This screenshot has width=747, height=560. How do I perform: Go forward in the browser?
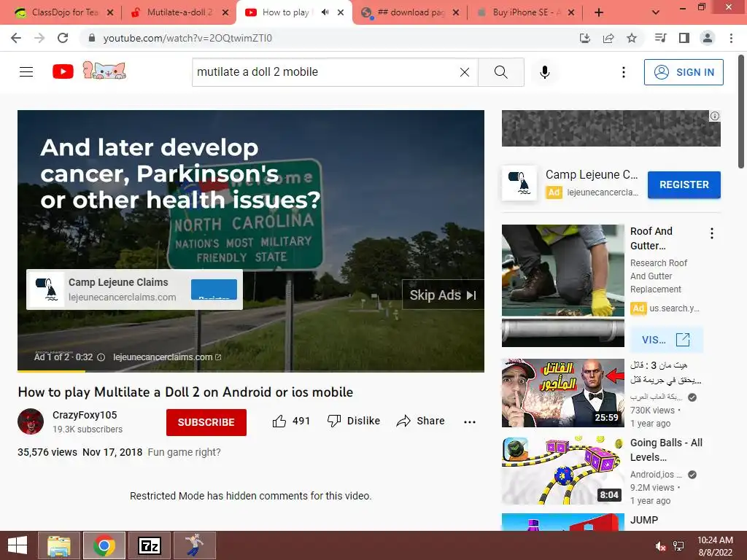(x=39, y=38)
